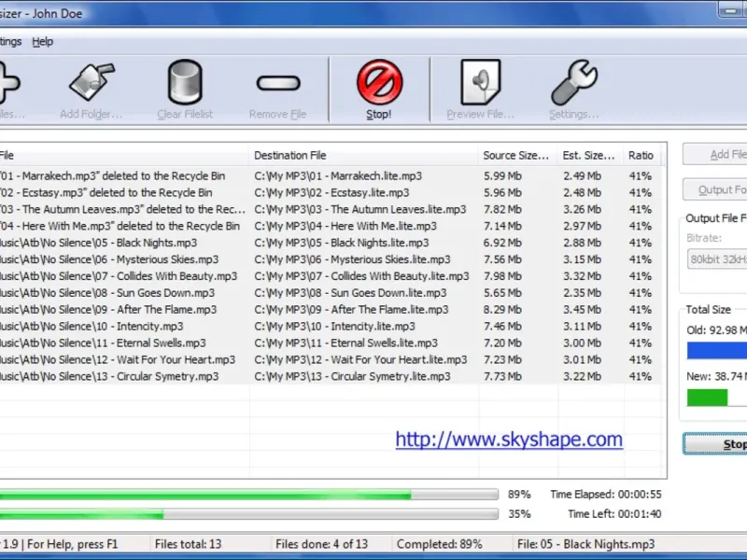Click the Add Files button in right panel
The image size is (747, 560).
click(x=715, y=154)
